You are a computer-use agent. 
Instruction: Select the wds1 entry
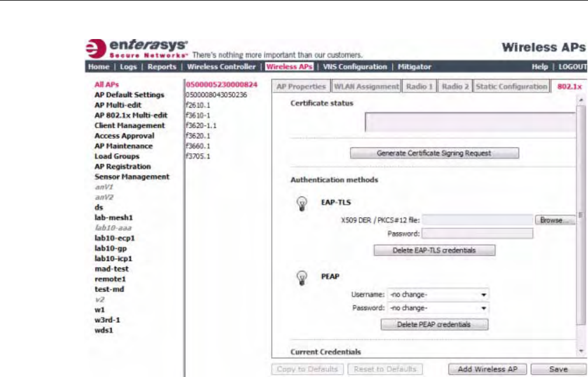(103, 330)
